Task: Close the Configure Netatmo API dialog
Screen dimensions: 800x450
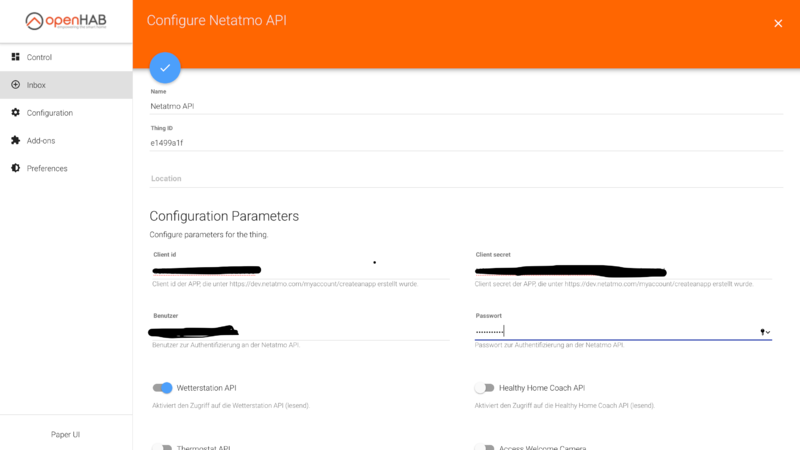Action: [778, 23]
